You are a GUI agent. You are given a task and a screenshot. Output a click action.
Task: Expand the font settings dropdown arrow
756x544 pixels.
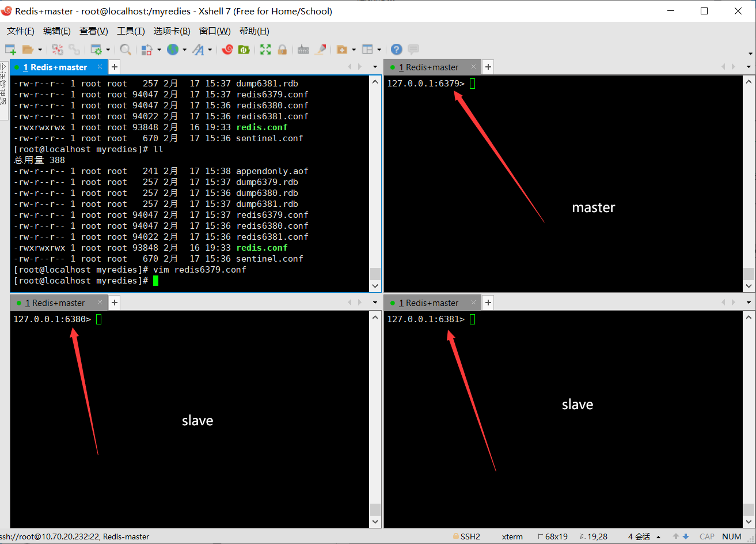[x=208, y=50]
